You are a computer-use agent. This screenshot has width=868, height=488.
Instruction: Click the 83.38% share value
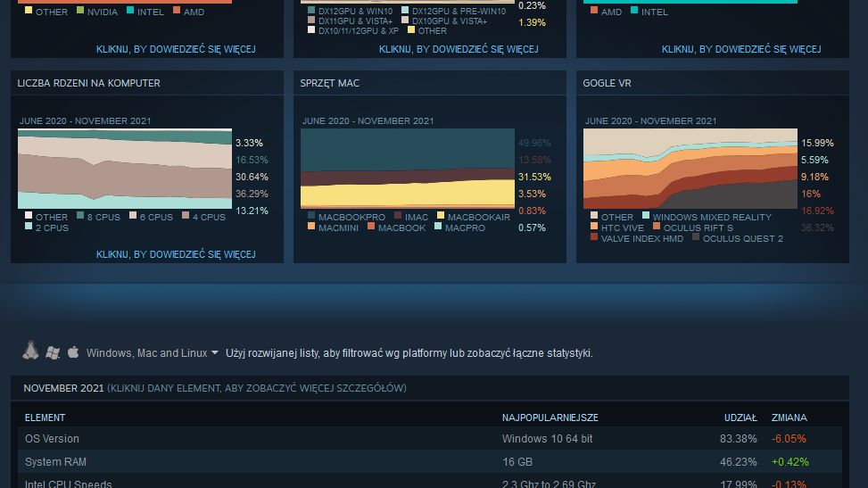pos(738,439)
